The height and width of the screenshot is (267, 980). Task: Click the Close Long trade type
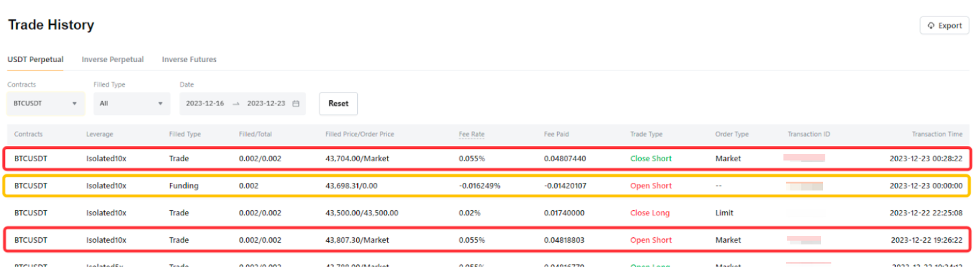pyautogui.click(x=650, y=213)
